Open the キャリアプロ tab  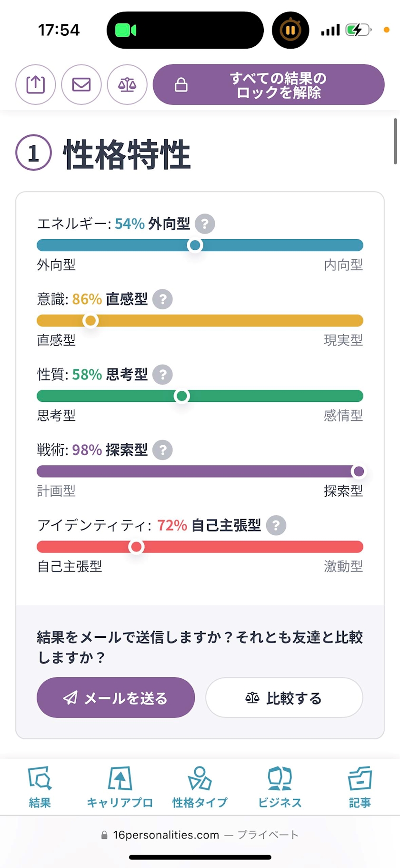120,787
